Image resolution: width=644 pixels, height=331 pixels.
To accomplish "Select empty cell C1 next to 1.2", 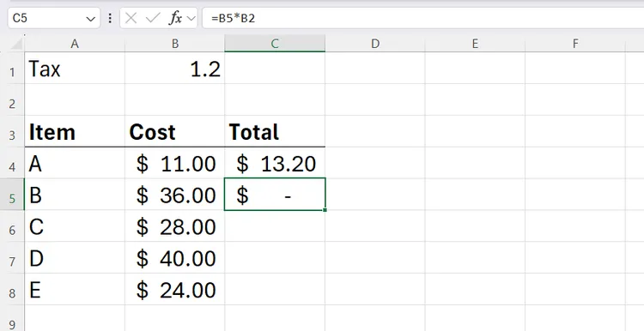I will (x=275, y=68).
